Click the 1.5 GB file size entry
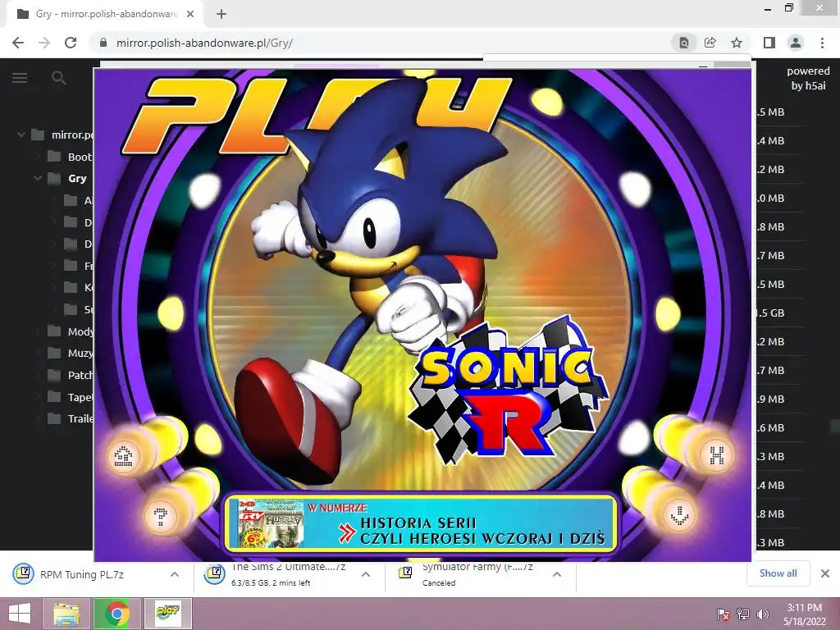 [770, 313]
